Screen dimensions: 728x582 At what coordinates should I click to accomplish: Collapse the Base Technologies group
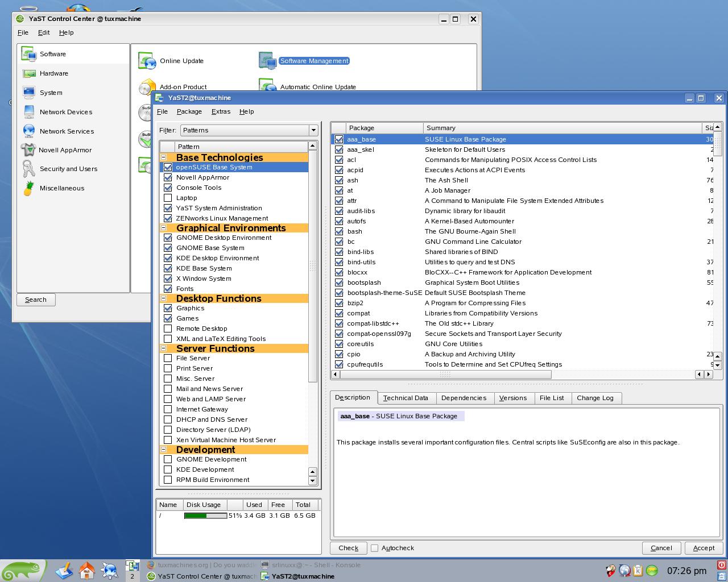(164, 157)
